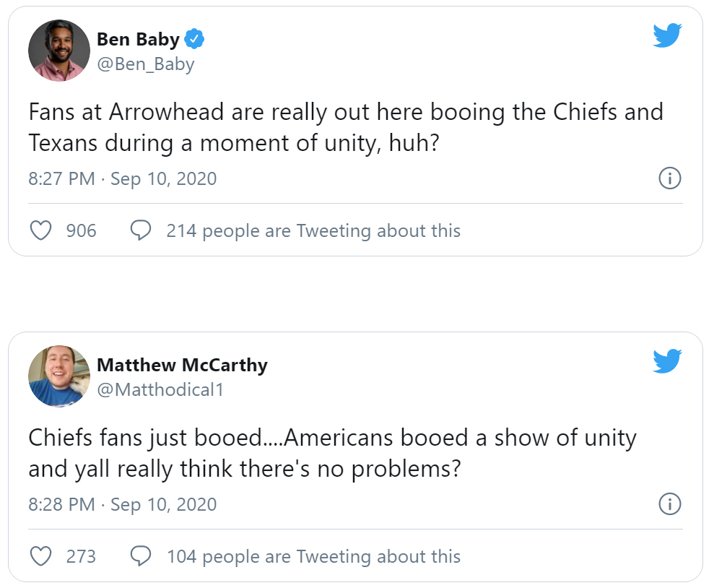This screenshot has height=588, width=709.
Task: Click the tweet text about fans at Arrowhead
Action: click(346, 127)
